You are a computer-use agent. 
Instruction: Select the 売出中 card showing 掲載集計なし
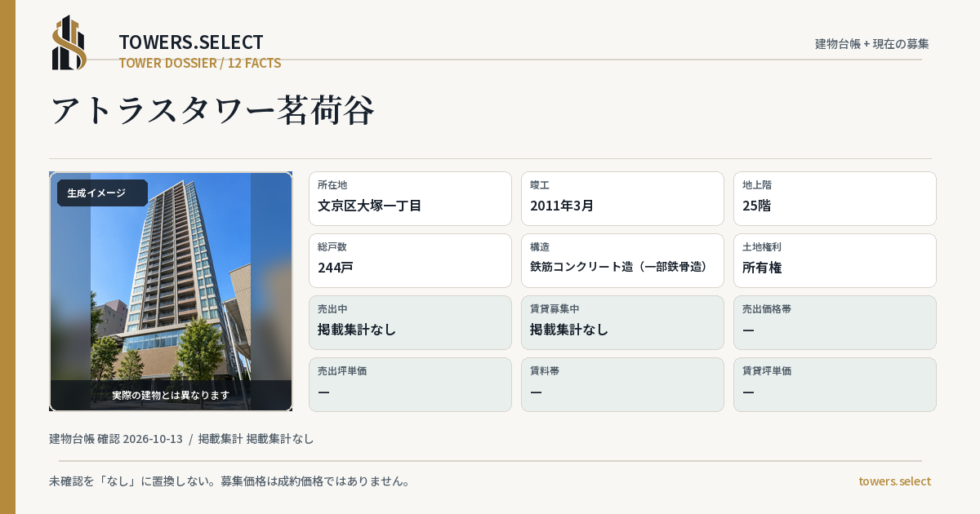(x=410, y=322)
